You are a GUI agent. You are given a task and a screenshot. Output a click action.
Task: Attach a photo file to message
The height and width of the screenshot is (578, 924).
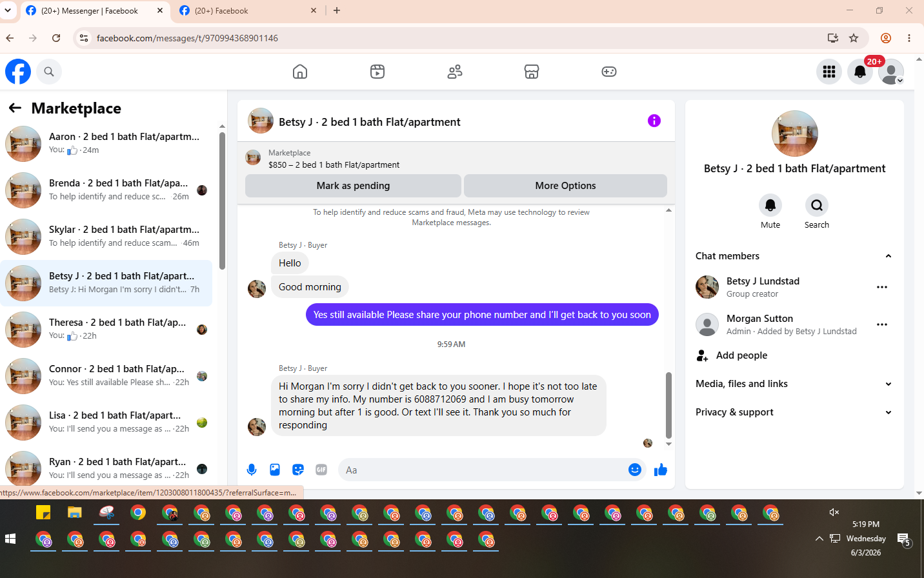point(275,470)
